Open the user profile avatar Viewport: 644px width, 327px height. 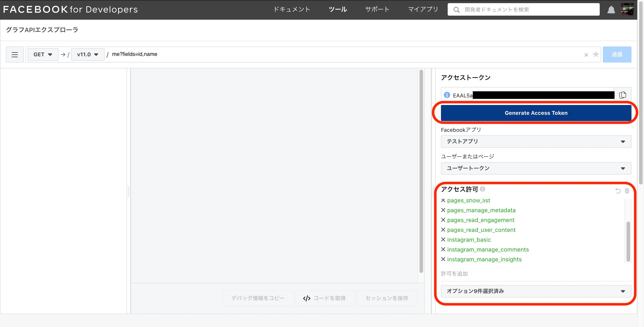click(627, 9)
